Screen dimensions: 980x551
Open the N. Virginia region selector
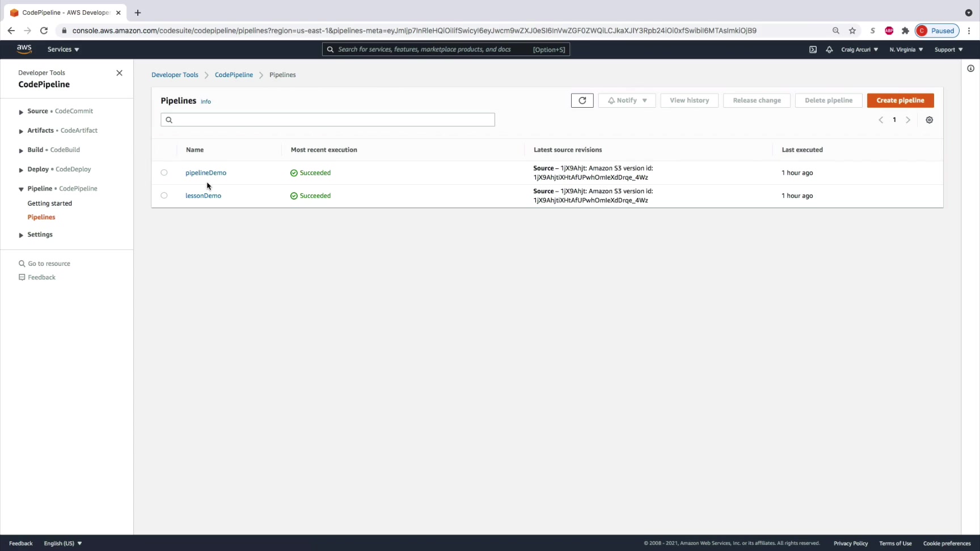[906, 49]
